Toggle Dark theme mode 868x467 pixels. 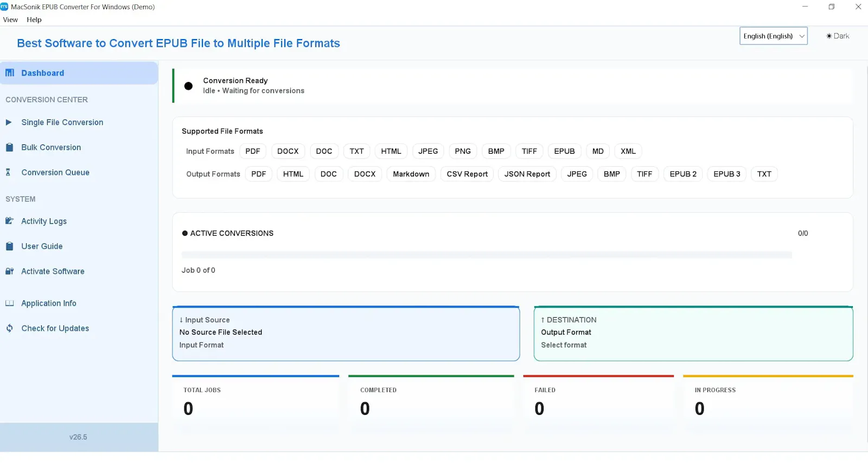point(838,36)
